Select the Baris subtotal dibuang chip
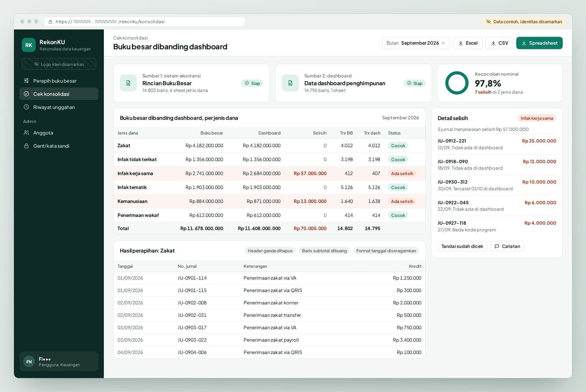Image resolution: width=586 pixels, height=392 pixels. coord(324,250)
